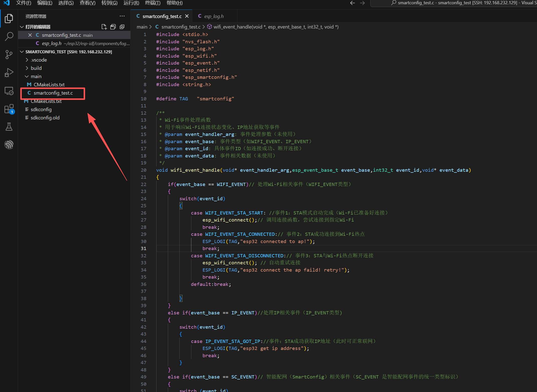Open sdkconfig file in explorer
This screenshot has width=537, height=392.
click(x=41, y=109)
